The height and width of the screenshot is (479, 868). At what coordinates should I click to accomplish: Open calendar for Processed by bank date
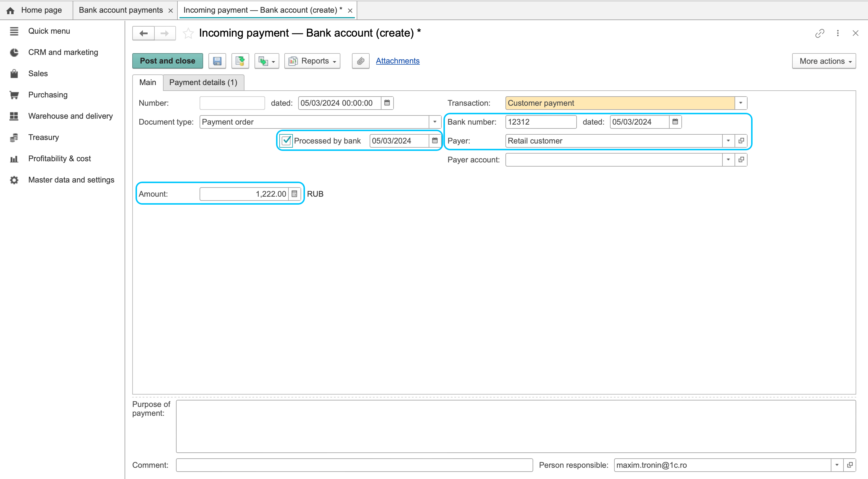click(435, 141)
